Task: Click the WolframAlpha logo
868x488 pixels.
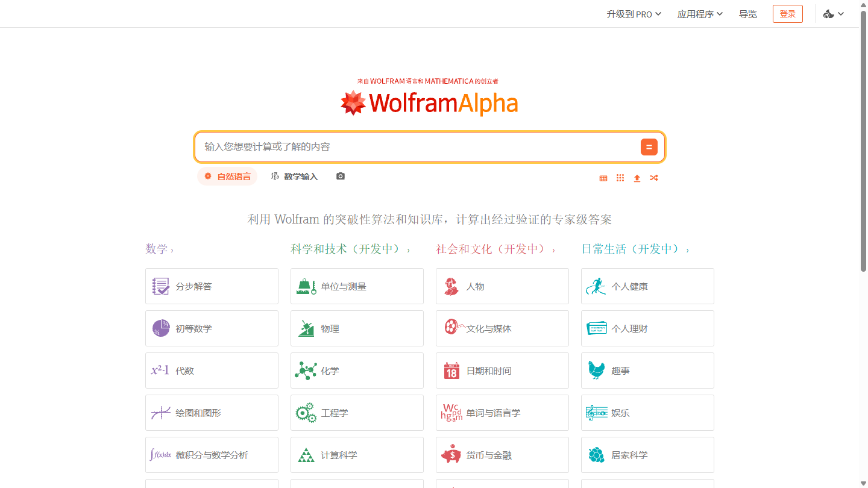Action: coord(429,102)
